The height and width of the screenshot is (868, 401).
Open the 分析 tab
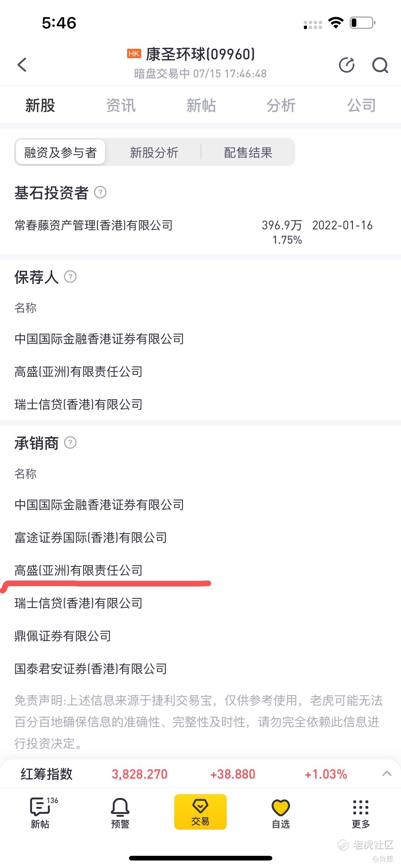(281, 106)
